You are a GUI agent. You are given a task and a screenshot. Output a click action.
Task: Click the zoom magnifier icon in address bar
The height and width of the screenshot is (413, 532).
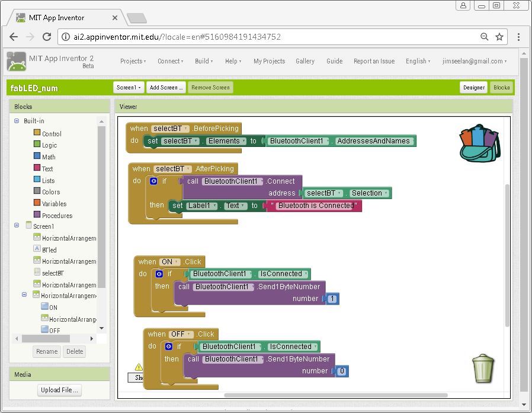point(484,37)
